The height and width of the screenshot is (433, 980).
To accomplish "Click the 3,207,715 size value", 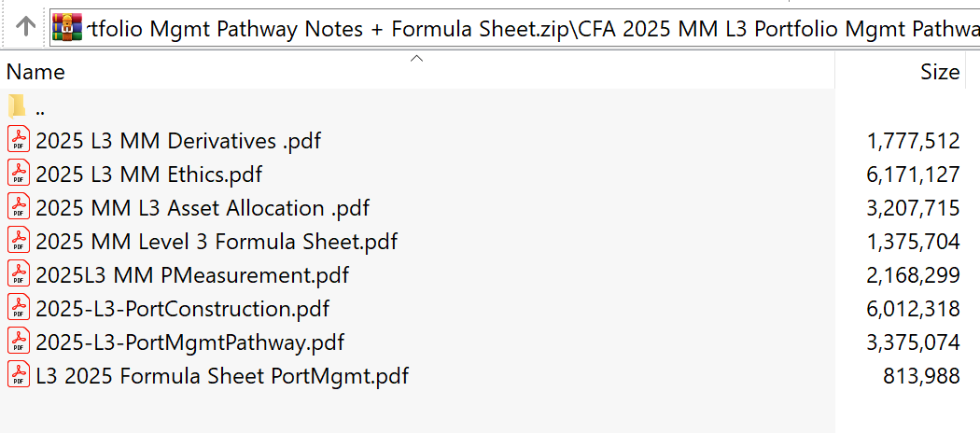I will [x=913, y=208].
